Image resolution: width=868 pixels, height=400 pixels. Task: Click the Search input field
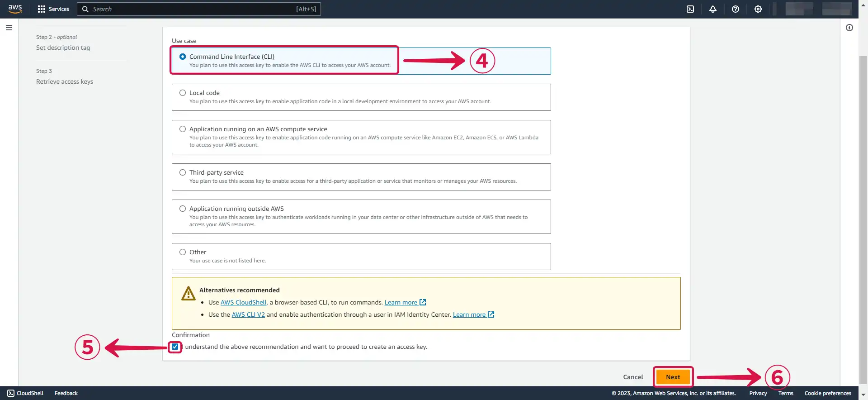pos(199,9)
